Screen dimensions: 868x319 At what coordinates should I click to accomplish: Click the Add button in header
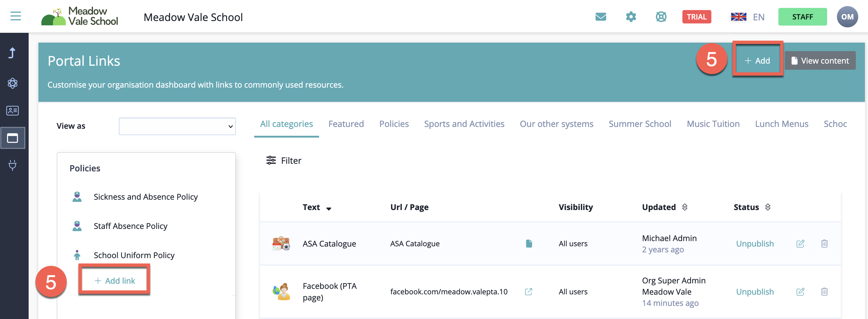pos(757,61)
